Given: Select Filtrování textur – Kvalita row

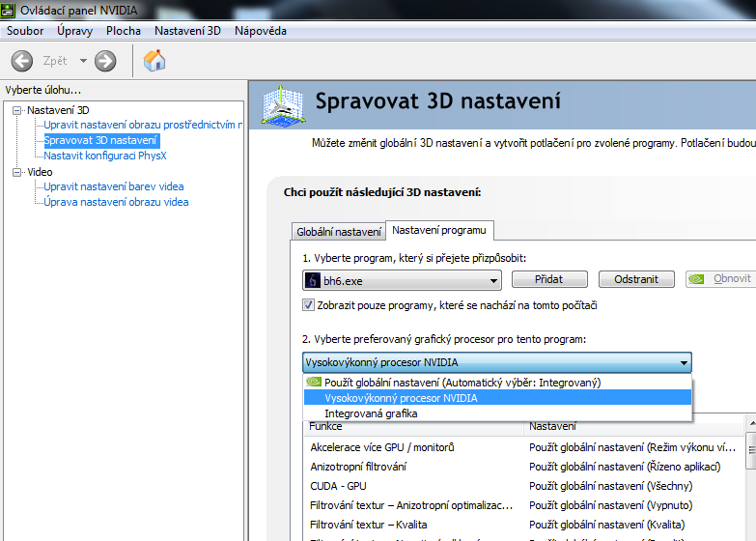Looking at the screenshot, I should coord(523,525).
